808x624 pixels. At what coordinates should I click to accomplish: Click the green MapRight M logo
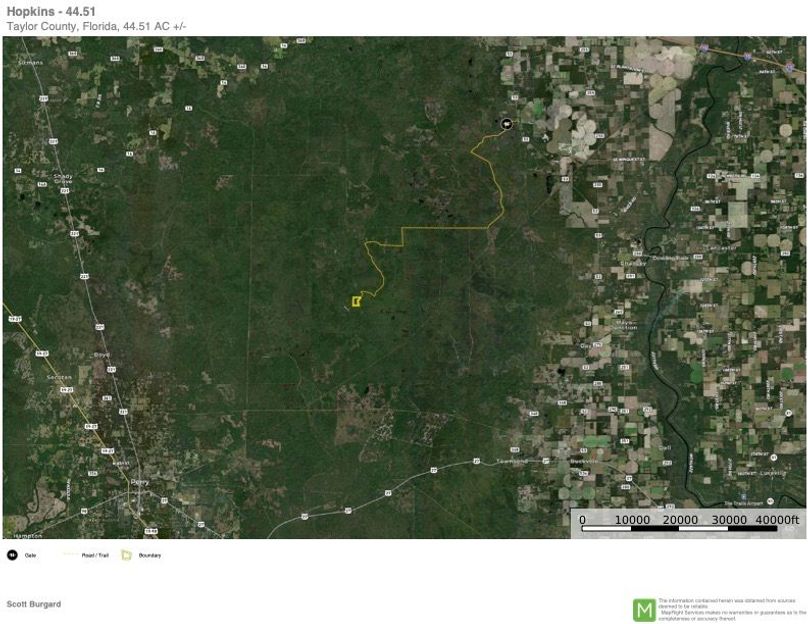click(x=644, y=610)
